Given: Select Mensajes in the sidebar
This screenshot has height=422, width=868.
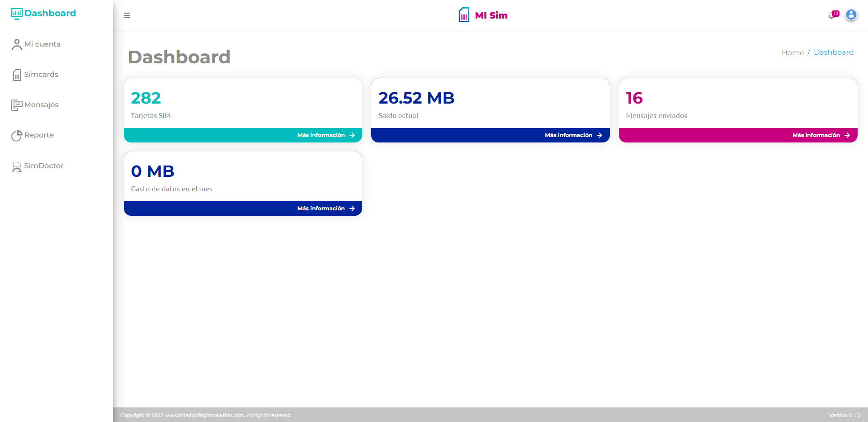Looking at the screenshot, I should [x=41, y=104].
